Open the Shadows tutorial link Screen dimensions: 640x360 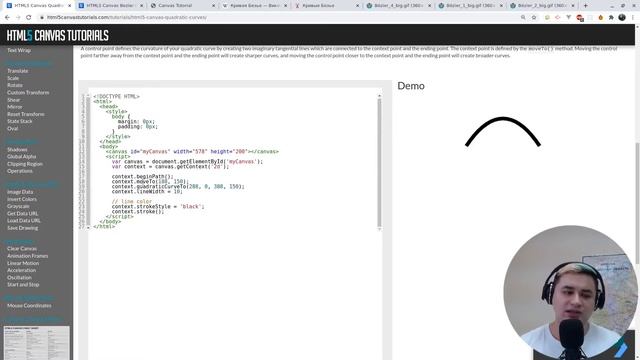point(17,150)
